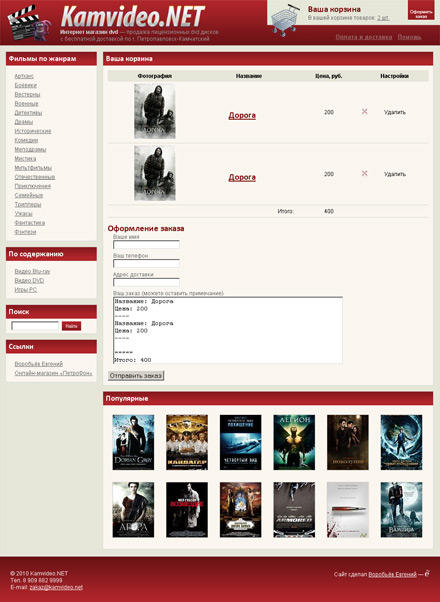Click the Отправить заказ button
The width and height of the screenshot is (440, 602).
click(x=136, y=375)
